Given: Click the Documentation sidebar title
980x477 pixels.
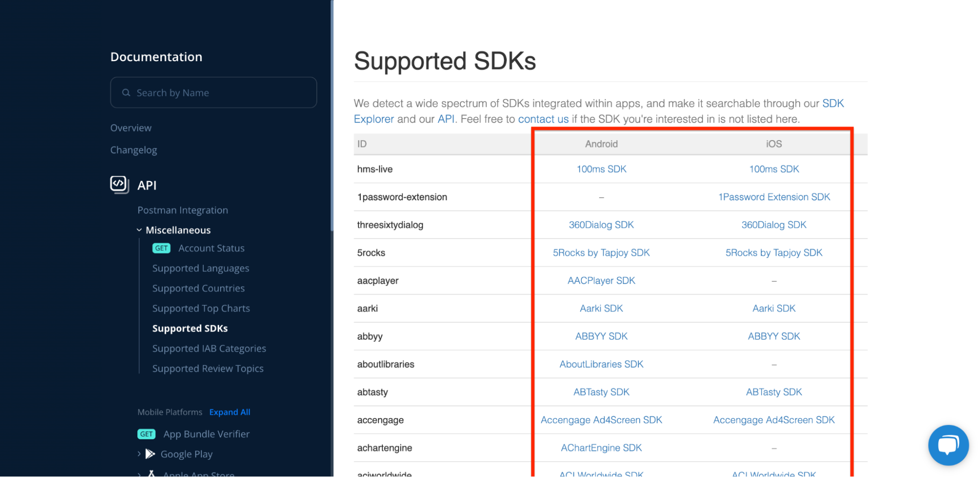Looking at the screenshot, I should 156,57.
